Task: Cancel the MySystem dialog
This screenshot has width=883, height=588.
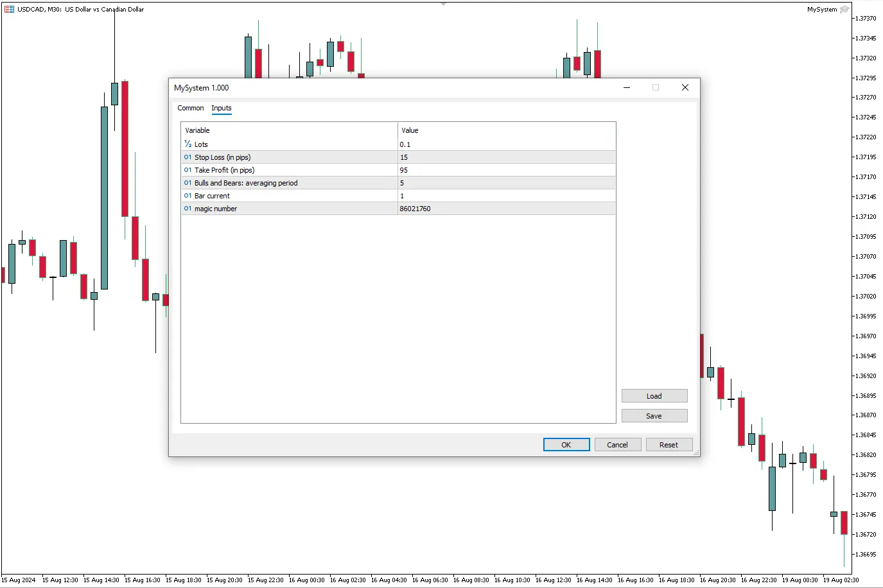Action: point(617,445)
